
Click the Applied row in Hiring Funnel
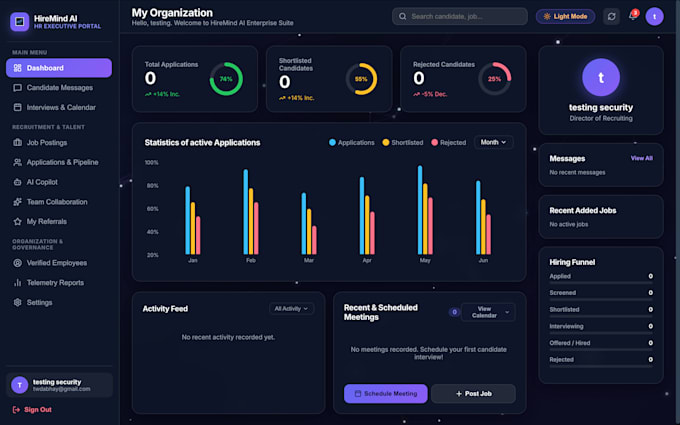[601, 278]
